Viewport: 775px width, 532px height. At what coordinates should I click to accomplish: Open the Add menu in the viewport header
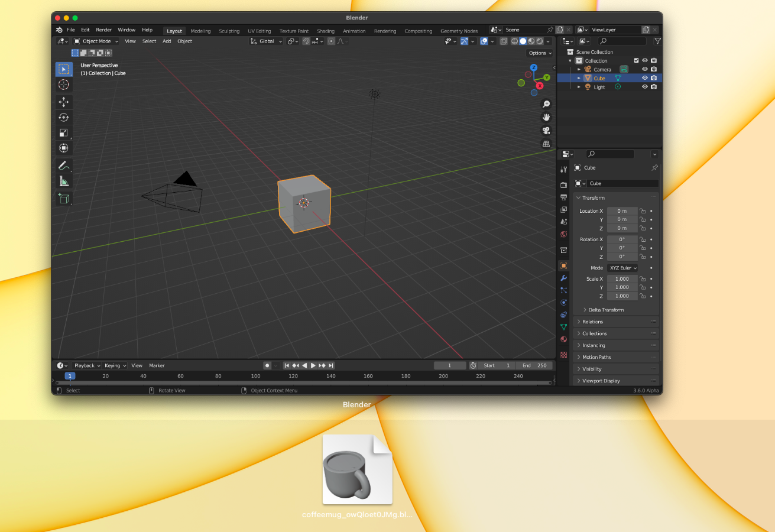[167, 41]
